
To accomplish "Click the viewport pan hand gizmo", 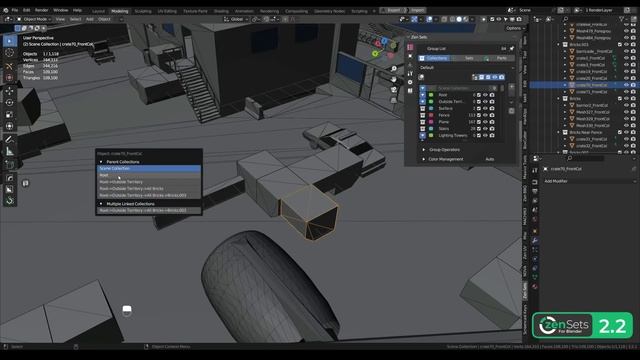I will pos(393,79).
